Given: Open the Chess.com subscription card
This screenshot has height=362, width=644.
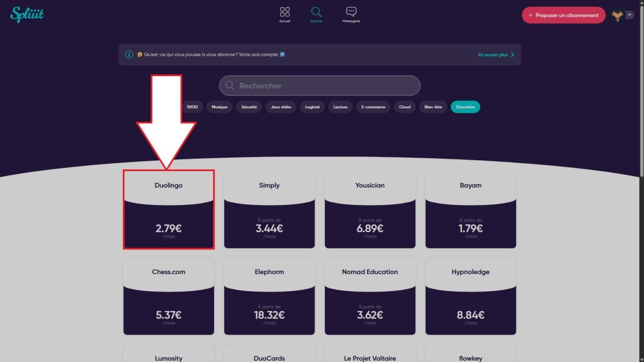Looking at the screenshot, I should pos(169,296).
